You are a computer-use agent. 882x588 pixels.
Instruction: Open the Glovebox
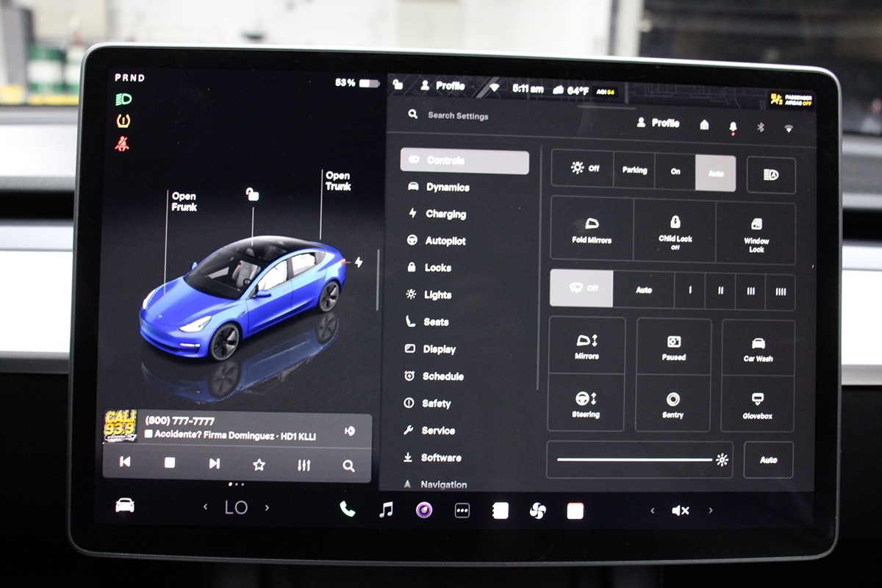tap(757, 404)
